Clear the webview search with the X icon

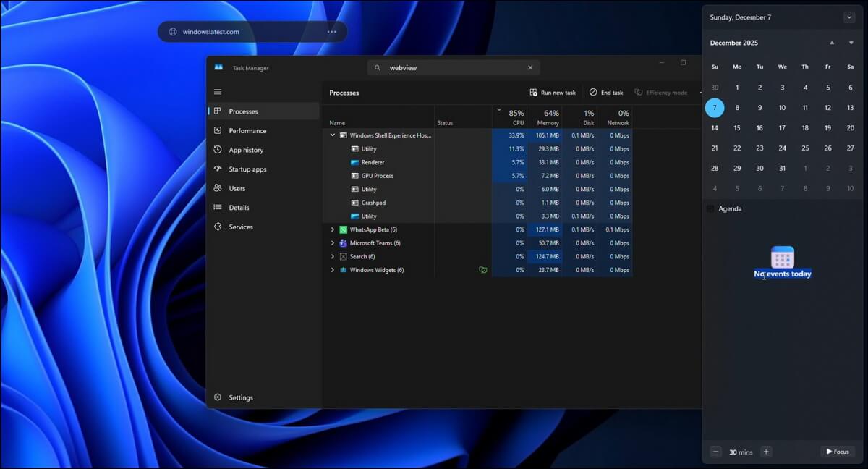tap(530, 68)
